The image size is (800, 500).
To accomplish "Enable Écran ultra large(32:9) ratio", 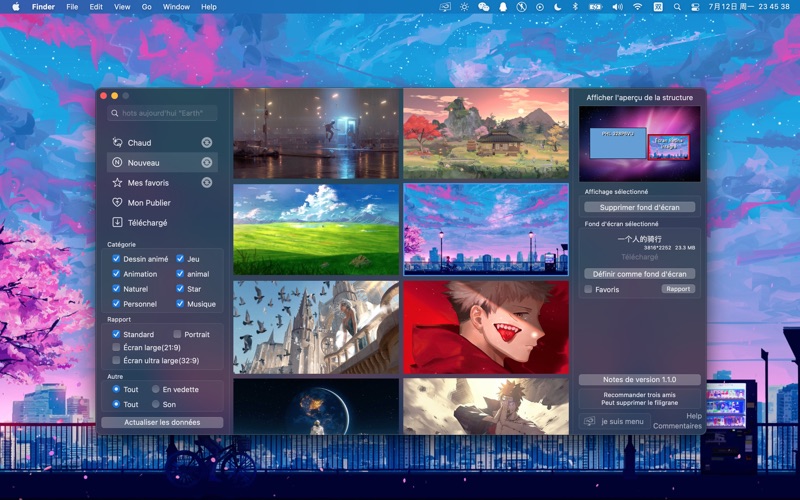I will pos(116,360).
